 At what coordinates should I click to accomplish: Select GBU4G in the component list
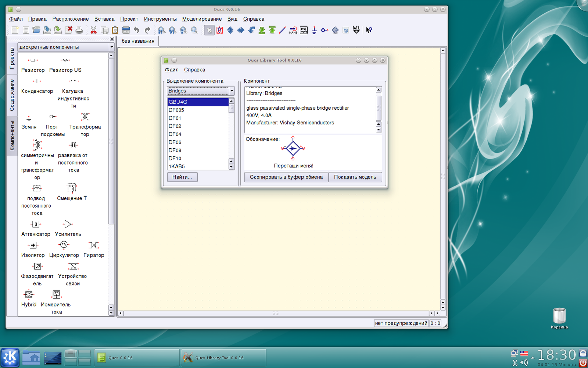click(x=198, y=102)
